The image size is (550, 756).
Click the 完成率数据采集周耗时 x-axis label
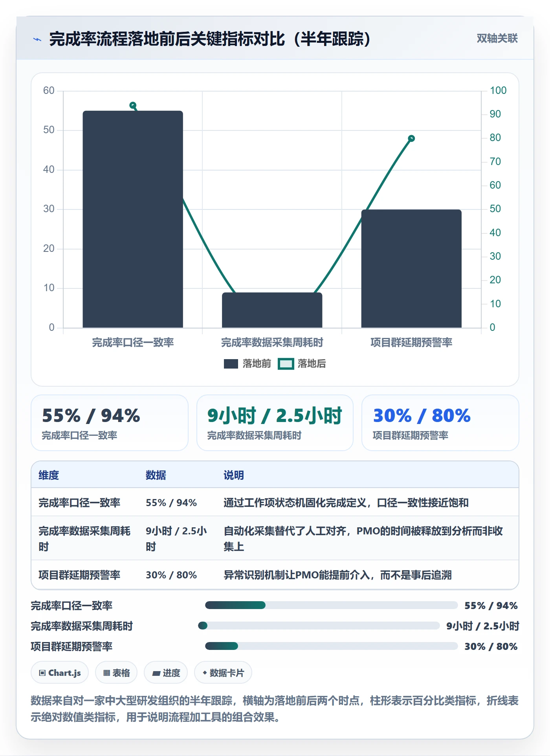click(x=272, y=343)
